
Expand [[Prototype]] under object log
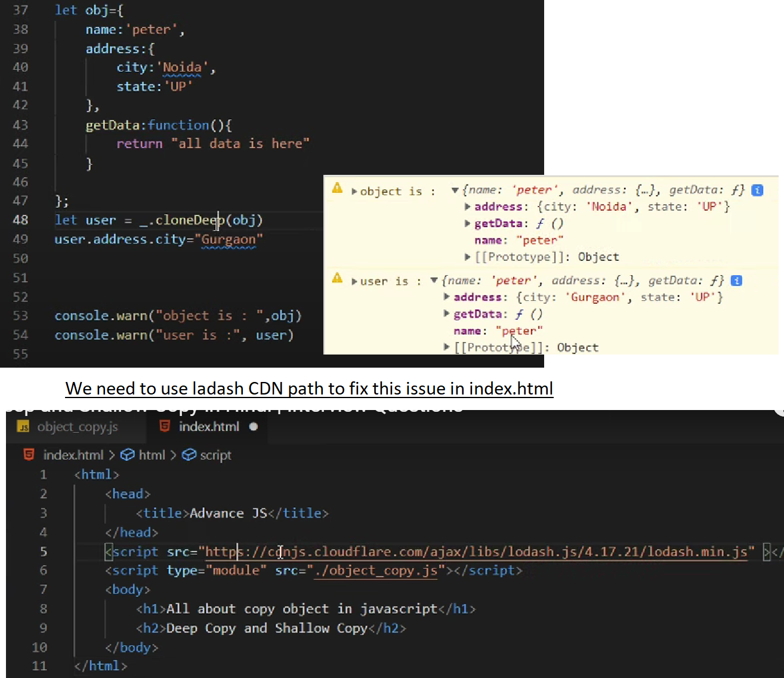pos(468,257)
